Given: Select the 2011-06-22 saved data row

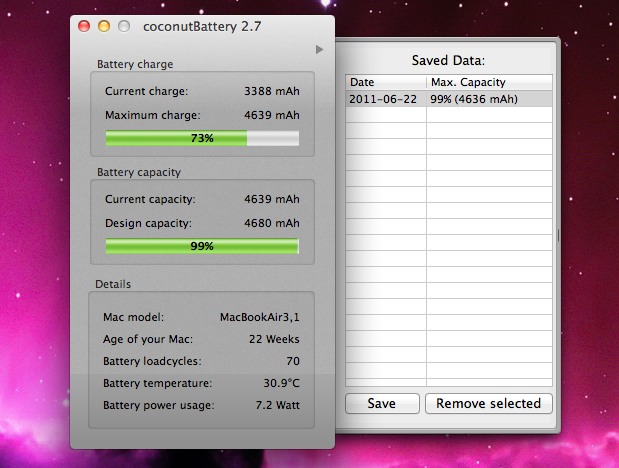Looking at the screenshot, I should (x=449, y=99).
